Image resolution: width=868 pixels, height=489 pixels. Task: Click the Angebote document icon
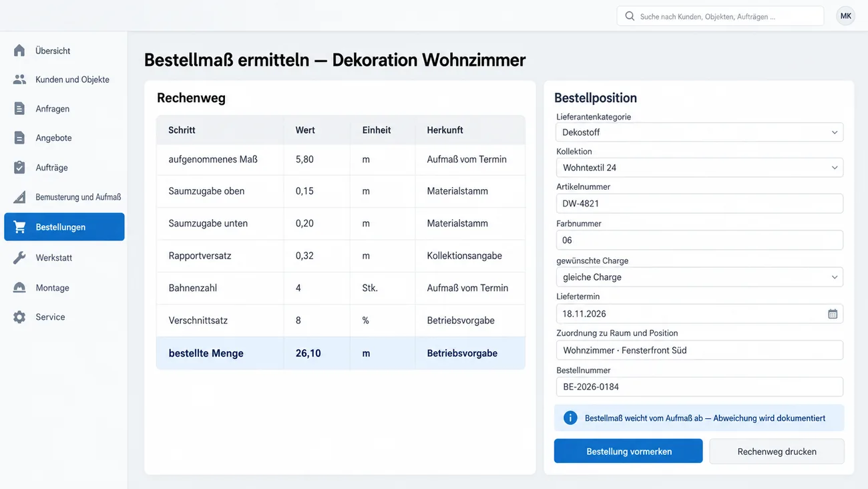coord(19,138)
